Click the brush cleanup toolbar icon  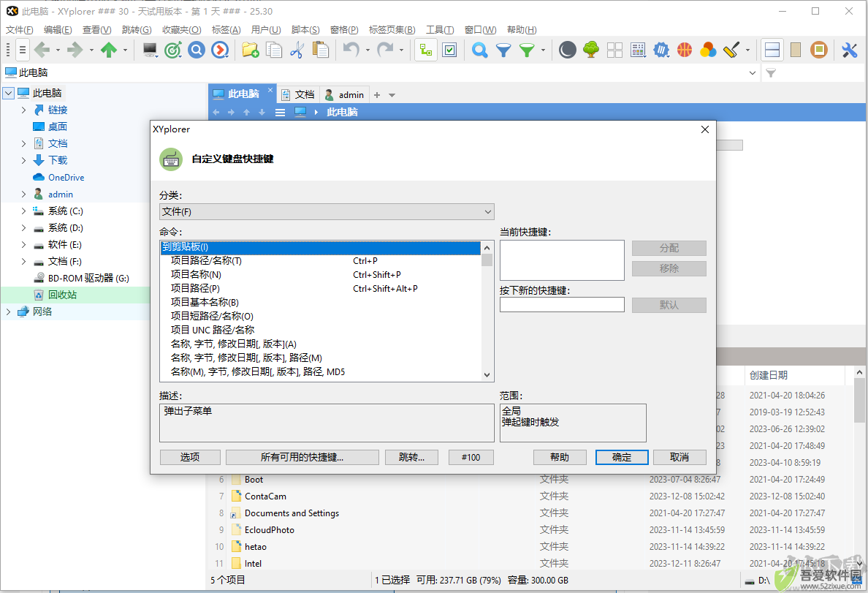[x=731, y=50]
